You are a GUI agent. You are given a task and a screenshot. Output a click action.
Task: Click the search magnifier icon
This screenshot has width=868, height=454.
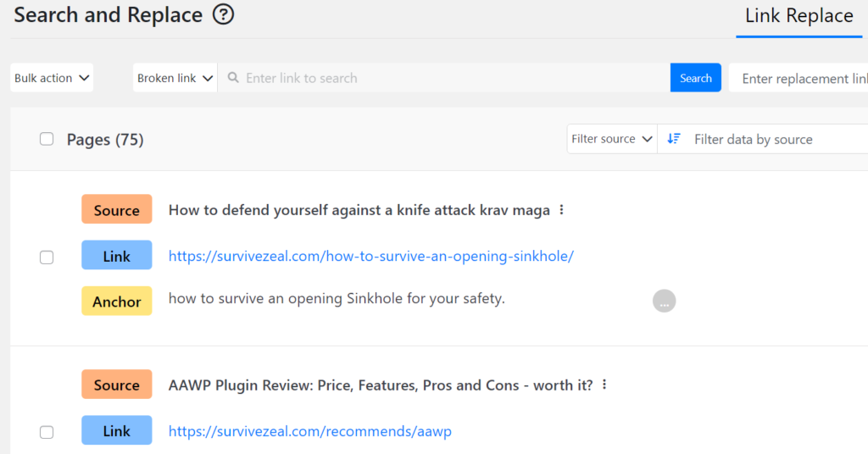click(x=231, y=78)
